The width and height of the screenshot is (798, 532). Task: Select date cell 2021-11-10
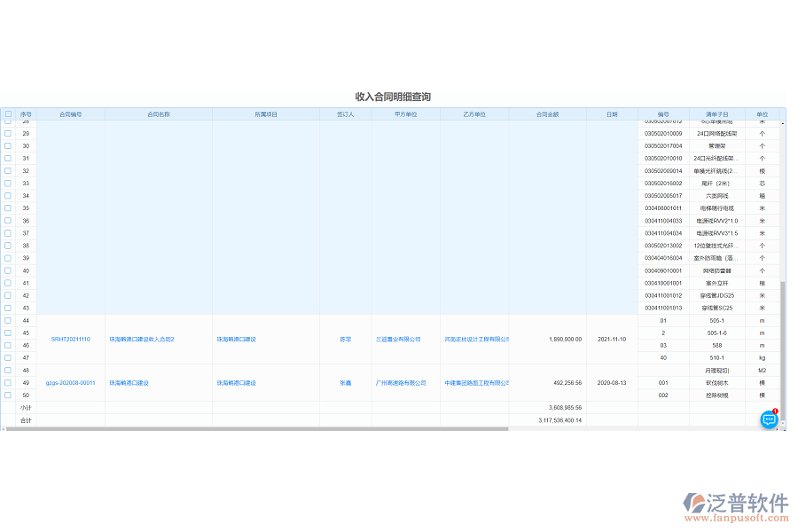coord(612,339)
